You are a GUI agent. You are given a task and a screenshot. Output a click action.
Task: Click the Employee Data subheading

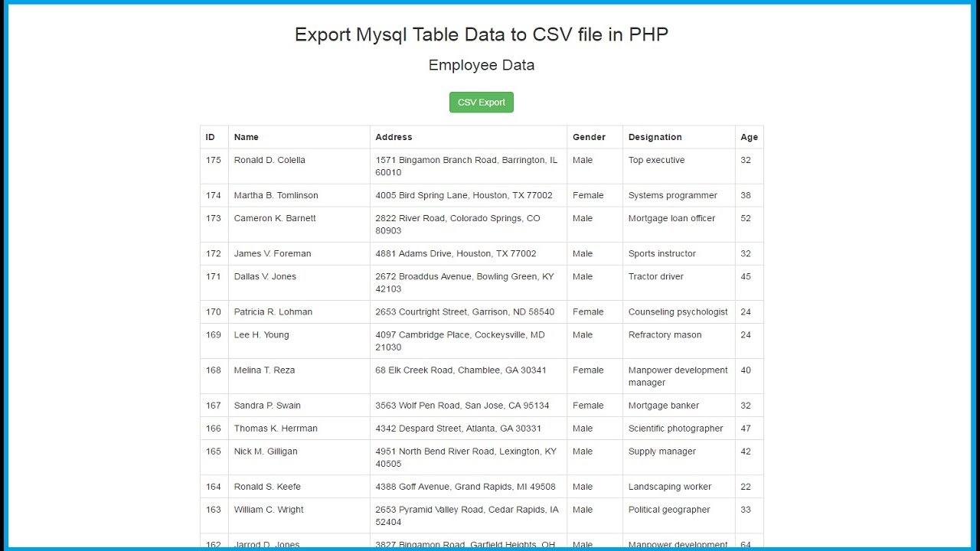coord(481,65)
